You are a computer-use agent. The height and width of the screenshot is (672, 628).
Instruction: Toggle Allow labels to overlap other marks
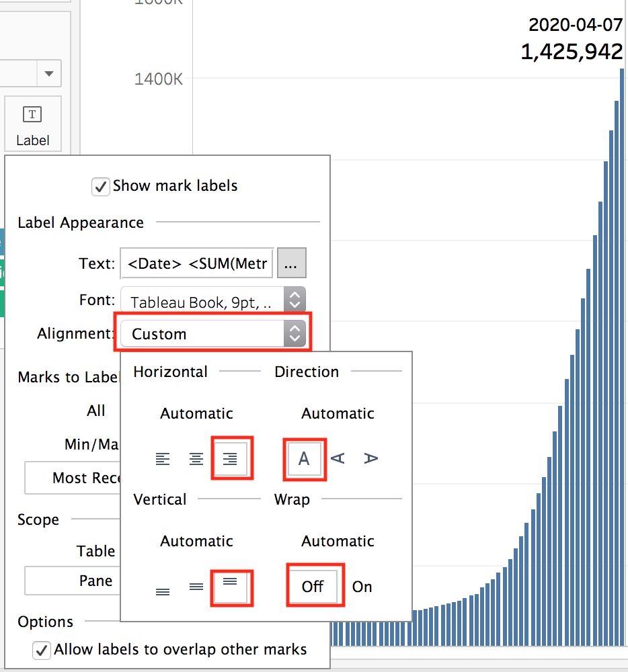42,650
